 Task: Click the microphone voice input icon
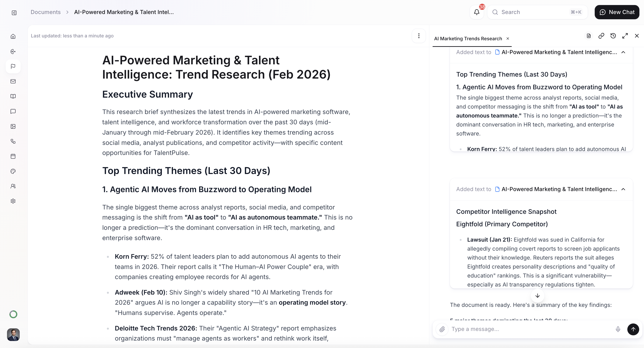(618, 329)
